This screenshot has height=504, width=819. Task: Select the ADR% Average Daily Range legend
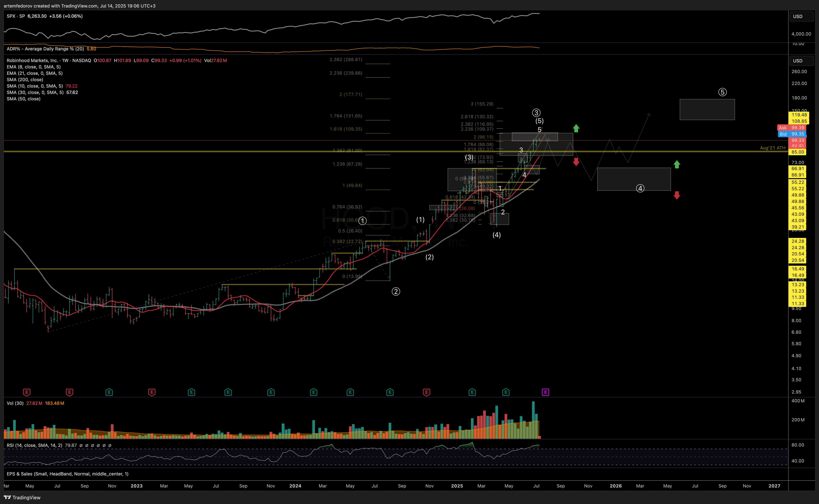45,49
